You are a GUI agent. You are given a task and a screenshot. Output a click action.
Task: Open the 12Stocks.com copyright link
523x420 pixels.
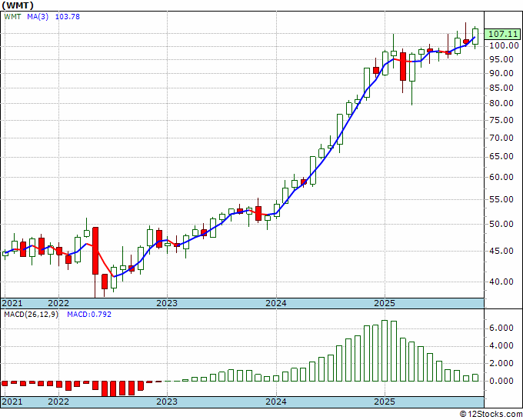tap(491, 415)
